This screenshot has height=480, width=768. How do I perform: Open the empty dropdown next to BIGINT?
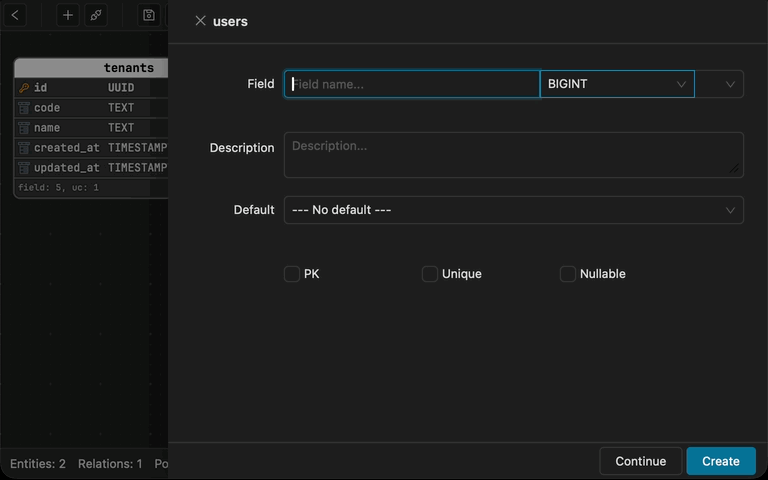coord(719,84)
